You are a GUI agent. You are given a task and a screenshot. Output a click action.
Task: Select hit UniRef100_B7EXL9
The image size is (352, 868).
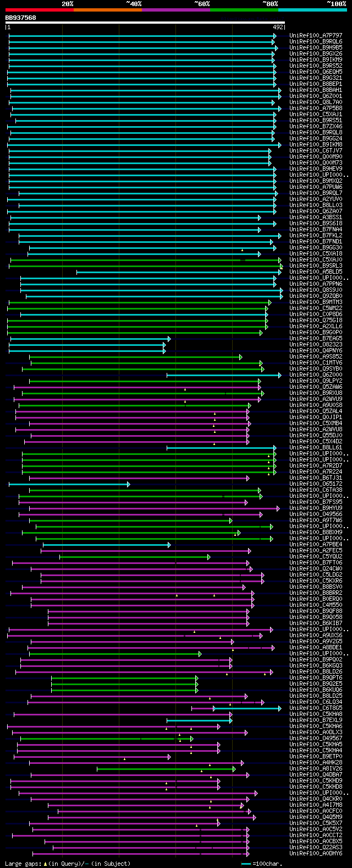[x=316, y=720]
